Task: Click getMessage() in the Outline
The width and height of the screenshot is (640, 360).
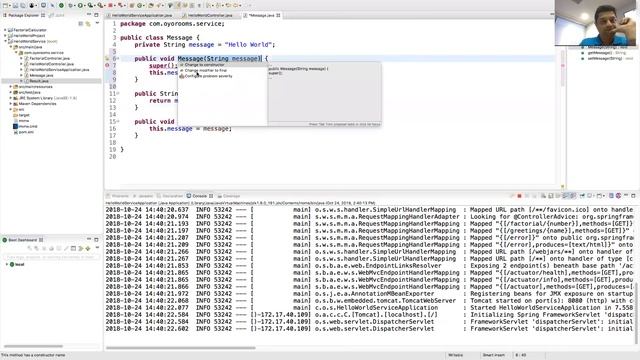Action: click(601, 53)
